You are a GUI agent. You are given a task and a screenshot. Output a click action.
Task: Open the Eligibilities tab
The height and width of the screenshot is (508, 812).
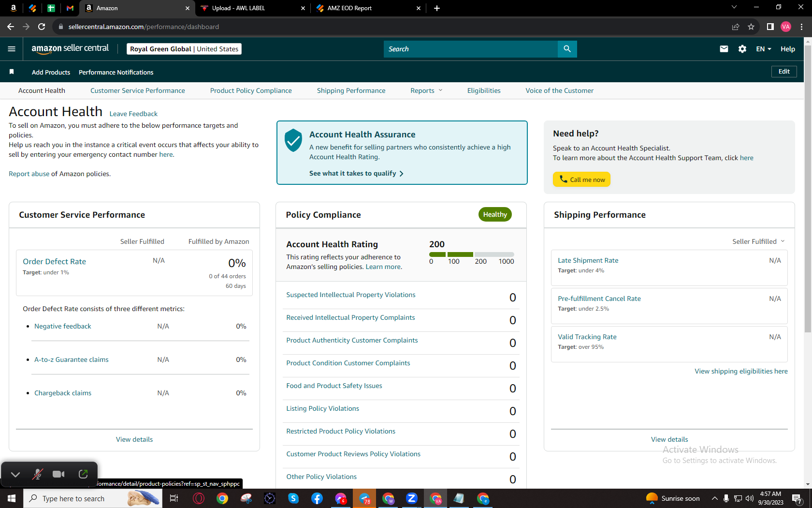[x=484, y=90]
